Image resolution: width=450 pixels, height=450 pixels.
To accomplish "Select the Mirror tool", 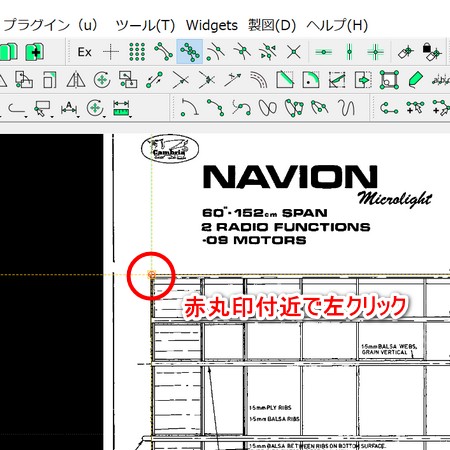I will [76, 80].
